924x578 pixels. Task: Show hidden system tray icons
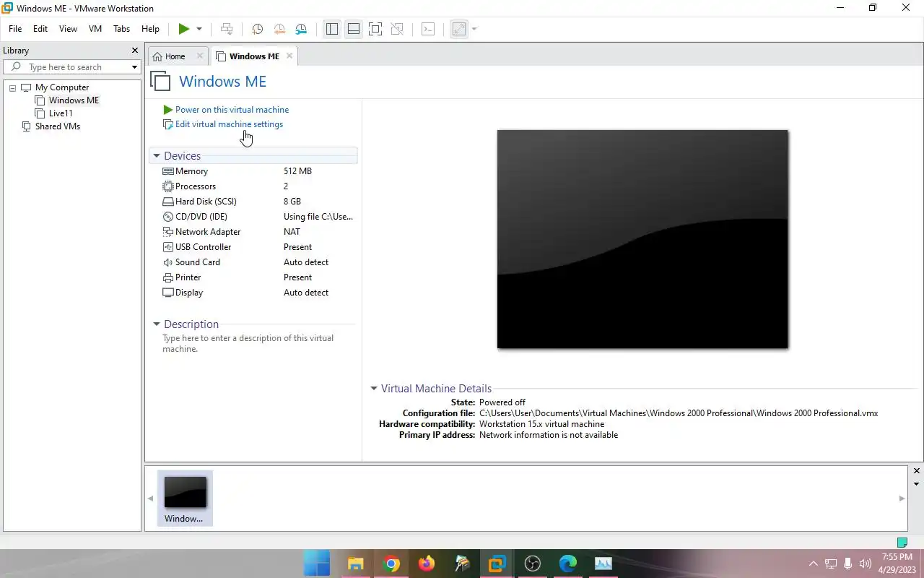click(x=814, y=564)
